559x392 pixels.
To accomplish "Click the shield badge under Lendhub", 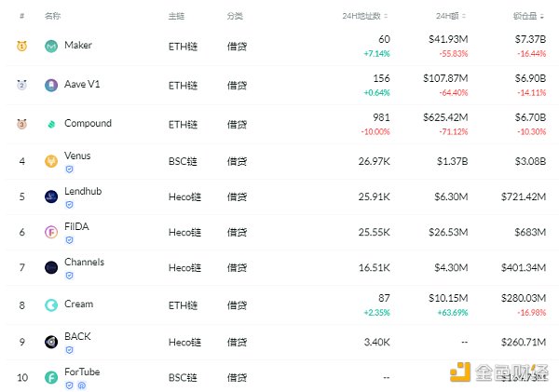I will tap(69, 205).
